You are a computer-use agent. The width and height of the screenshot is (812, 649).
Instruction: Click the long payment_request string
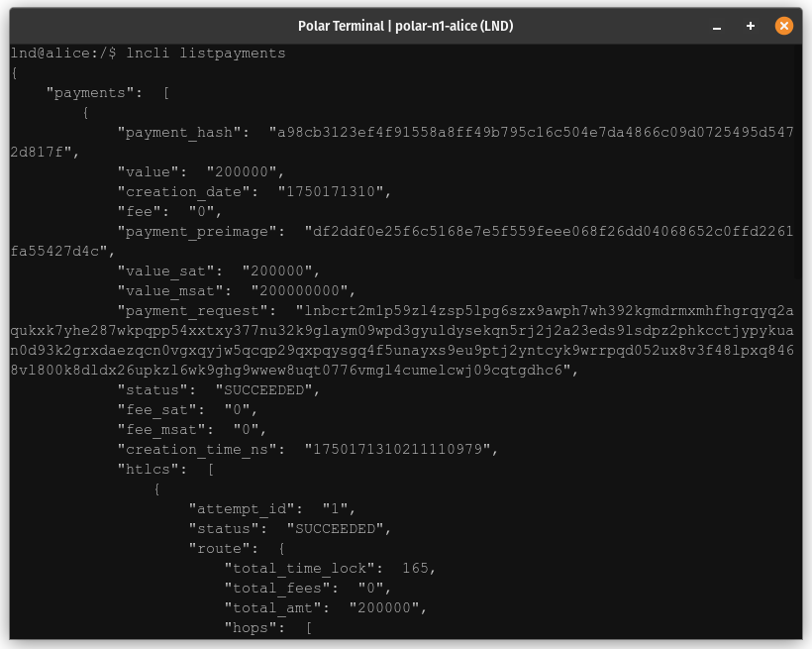396,330
